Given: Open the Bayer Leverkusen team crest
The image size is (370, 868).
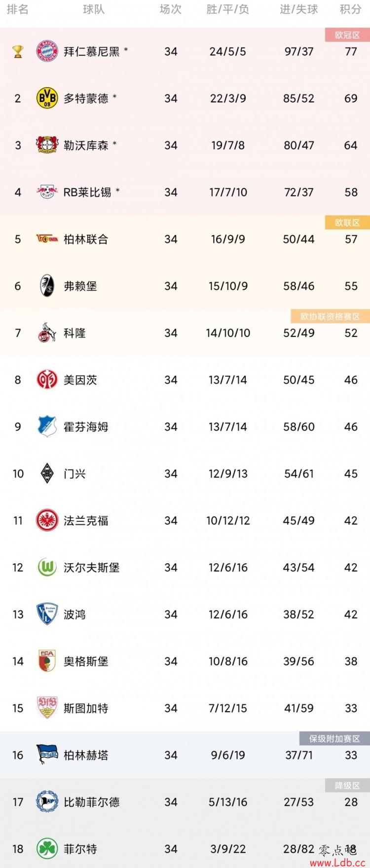Looking at the screenshot, I should point(47,145).
